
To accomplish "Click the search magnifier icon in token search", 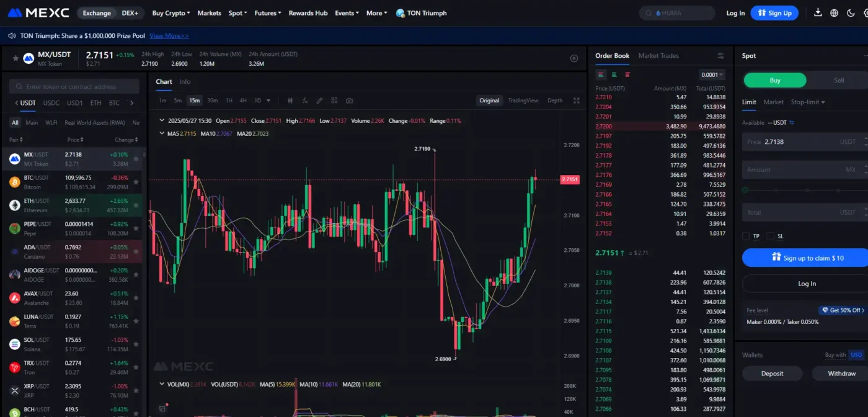I will click(19, 87).
